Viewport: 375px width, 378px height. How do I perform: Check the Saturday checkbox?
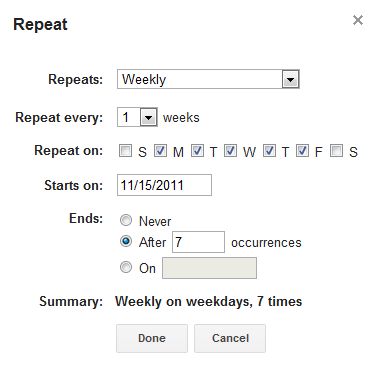point(336,151)
